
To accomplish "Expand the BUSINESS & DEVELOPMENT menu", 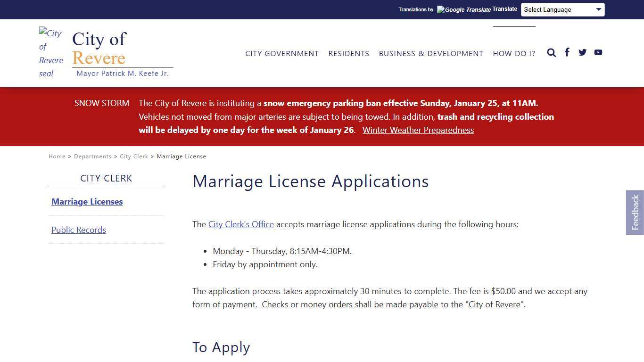I will coord(431,53).
